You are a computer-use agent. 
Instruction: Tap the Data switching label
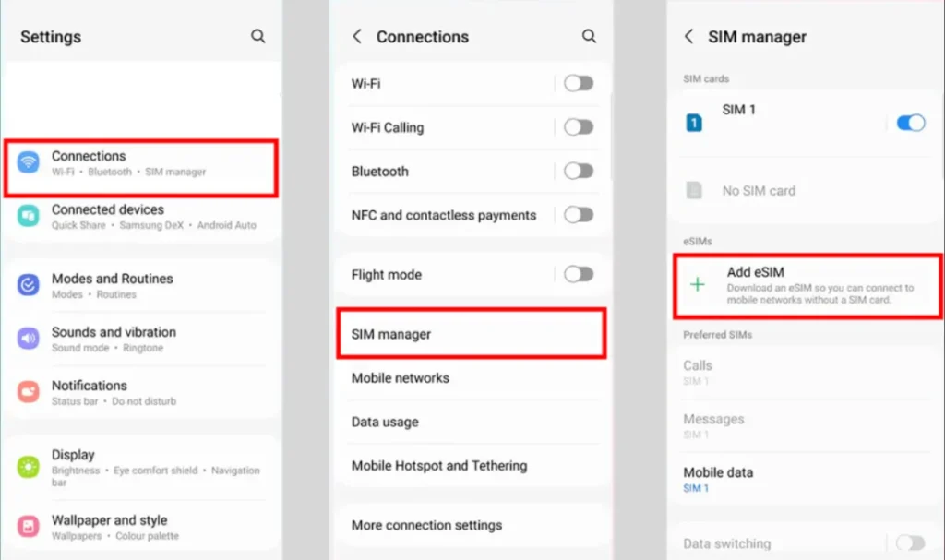point(727,543)
